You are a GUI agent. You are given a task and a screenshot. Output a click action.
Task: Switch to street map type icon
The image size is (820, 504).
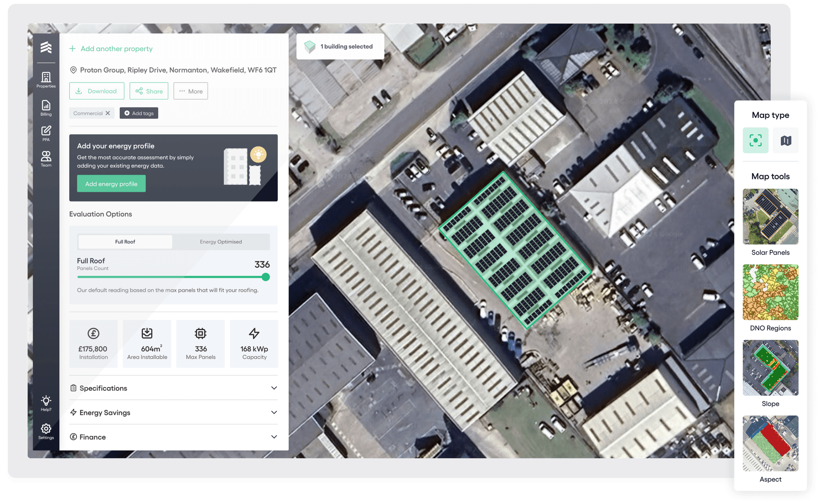coord(786,140)
